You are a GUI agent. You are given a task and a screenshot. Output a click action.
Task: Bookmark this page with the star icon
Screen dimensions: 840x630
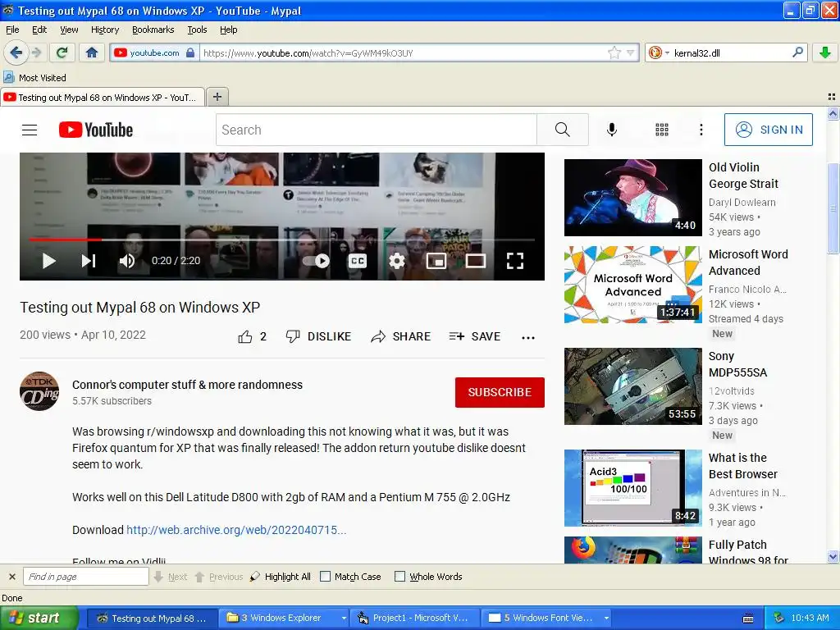click(614, 52)
